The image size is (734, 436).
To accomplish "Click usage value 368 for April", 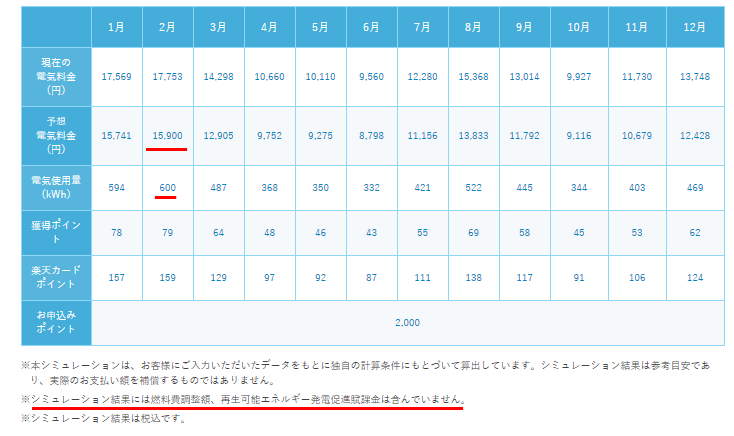I will click(270, 188).
